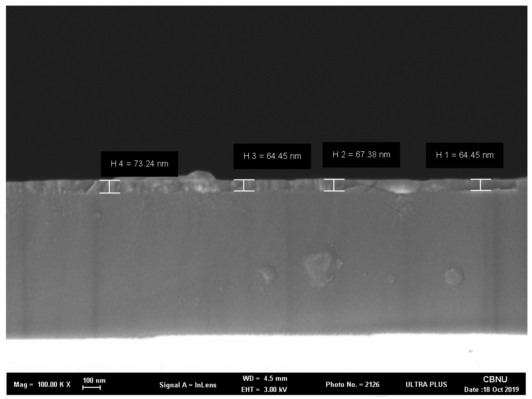The width and height of the screenshot is (532, 399).
Task: Click the Date :18 Oct 2019 text
Action: [x=491, y=389]
